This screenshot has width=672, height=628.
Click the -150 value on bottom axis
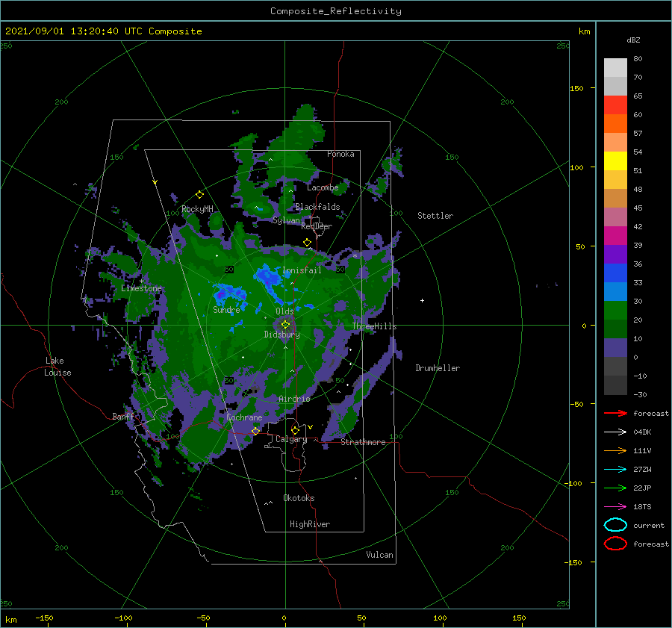coord(44,618)
